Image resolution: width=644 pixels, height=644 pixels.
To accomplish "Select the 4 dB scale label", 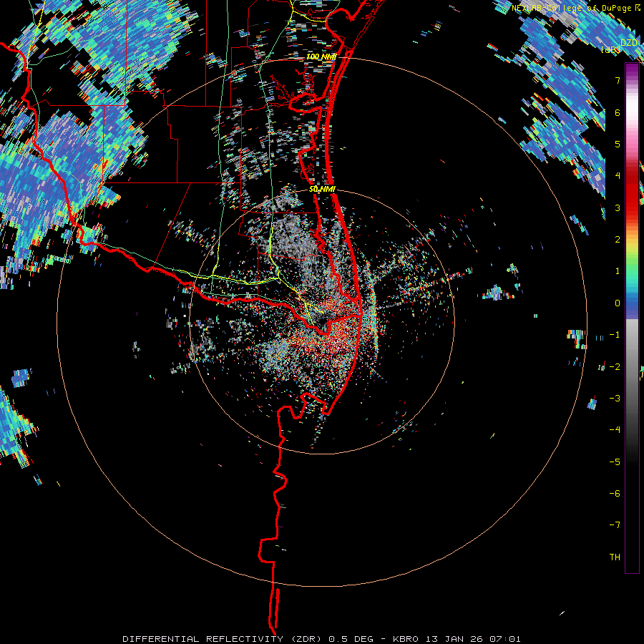I will coord(618,176).
